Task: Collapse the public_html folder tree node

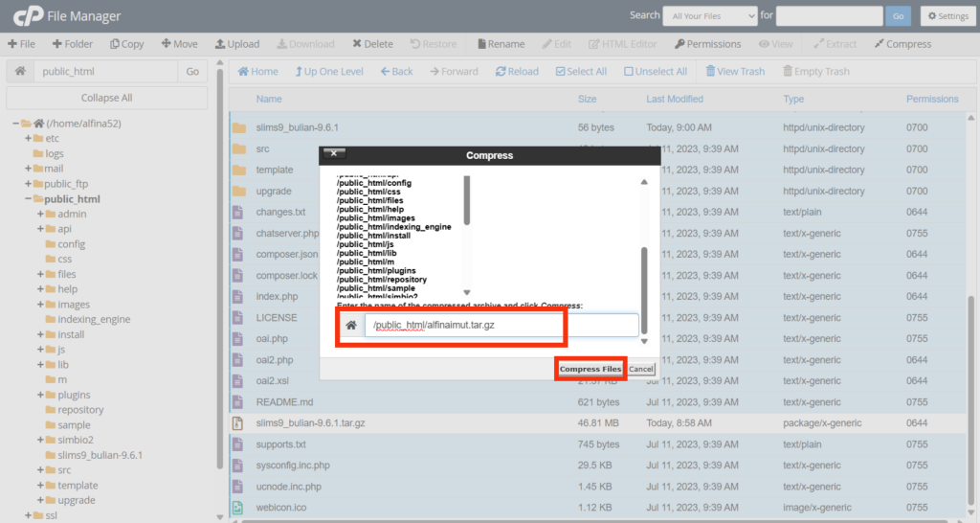Action: (x=27, y=199)
